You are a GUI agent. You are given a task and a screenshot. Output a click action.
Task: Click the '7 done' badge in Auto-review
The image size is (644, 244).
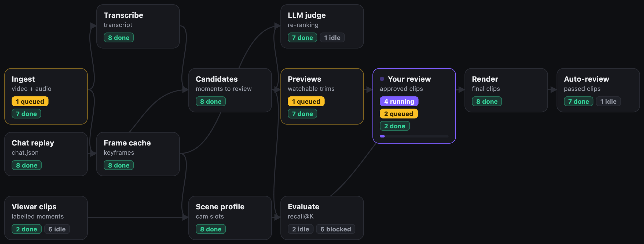[x=579, y=101]
